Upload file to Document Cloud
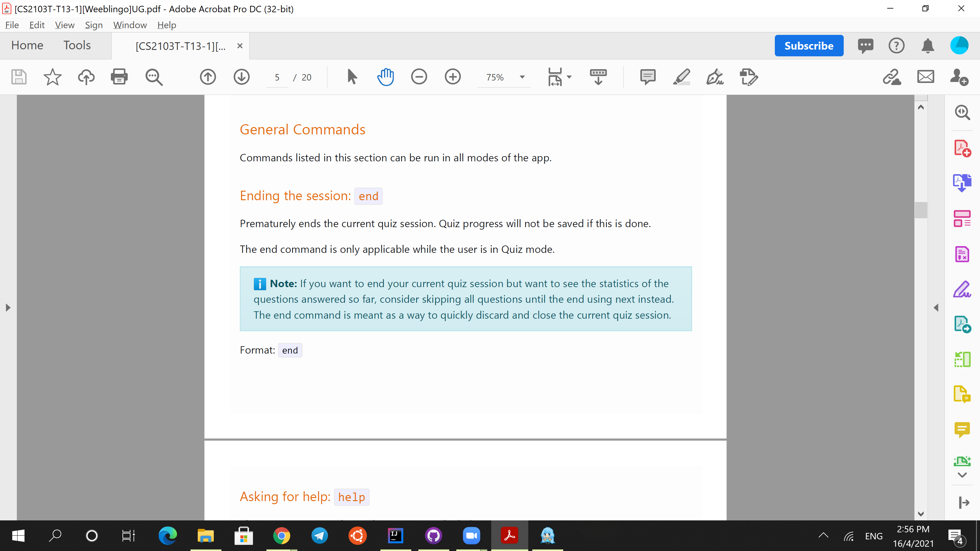The image size is (980, 551). pos(86,77)
